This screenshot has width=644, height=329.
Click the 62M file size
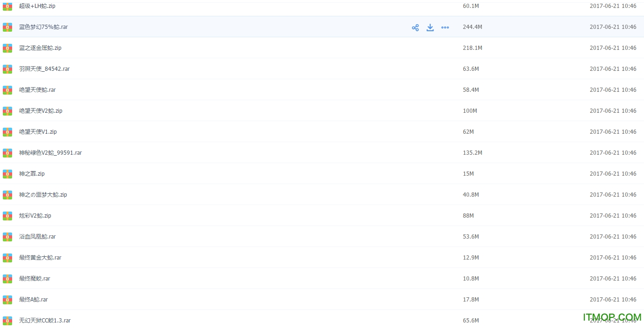[x=469, y=132]
